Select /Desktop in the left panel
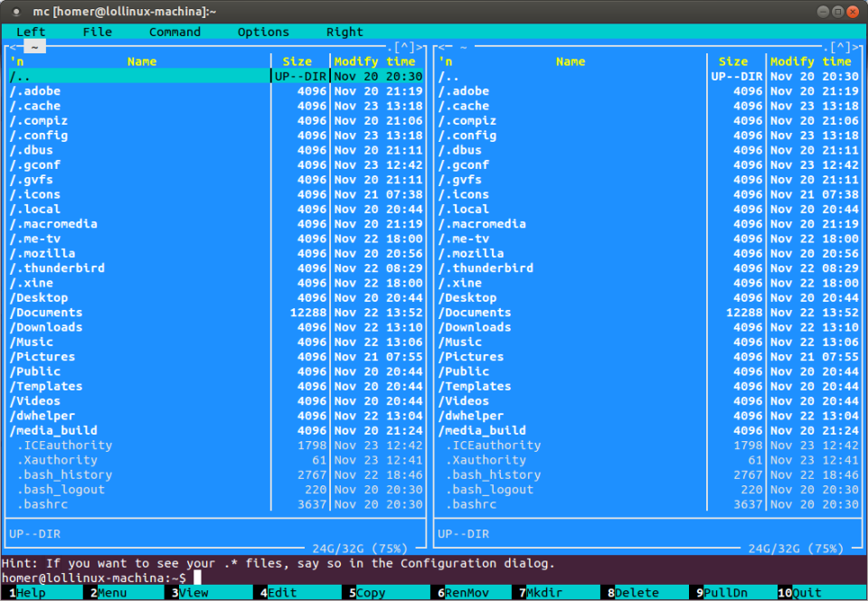Screen dimensions: 868x601 216,297
